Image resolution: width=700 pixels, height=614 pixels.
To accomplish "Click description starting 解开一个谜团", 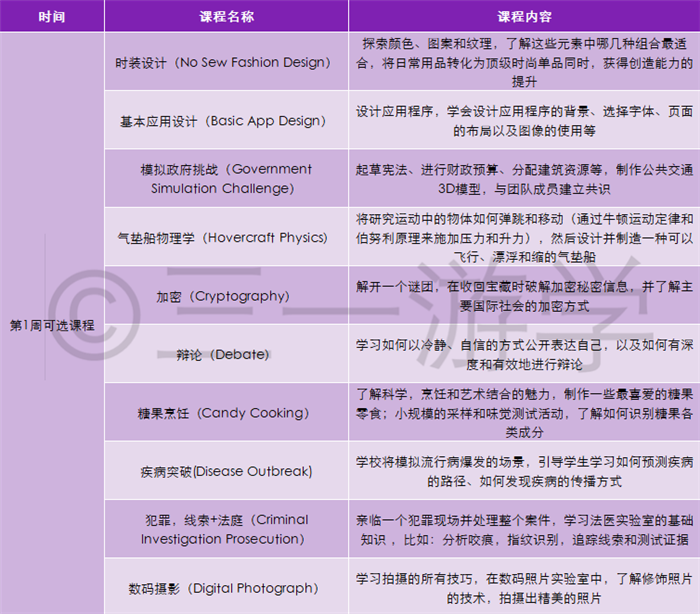I will pyautogui.click(x=524, y=295).
